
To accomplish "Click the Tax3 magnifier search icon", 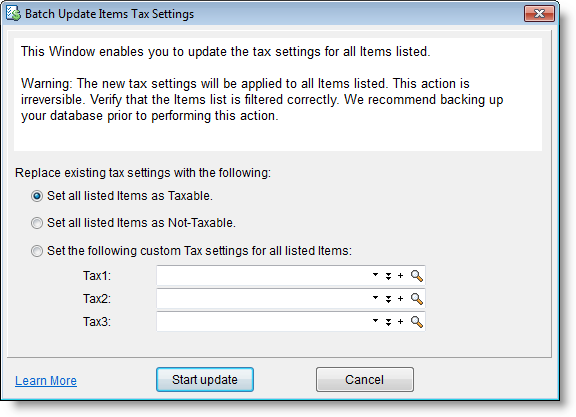I will click(x=417, y=322).
